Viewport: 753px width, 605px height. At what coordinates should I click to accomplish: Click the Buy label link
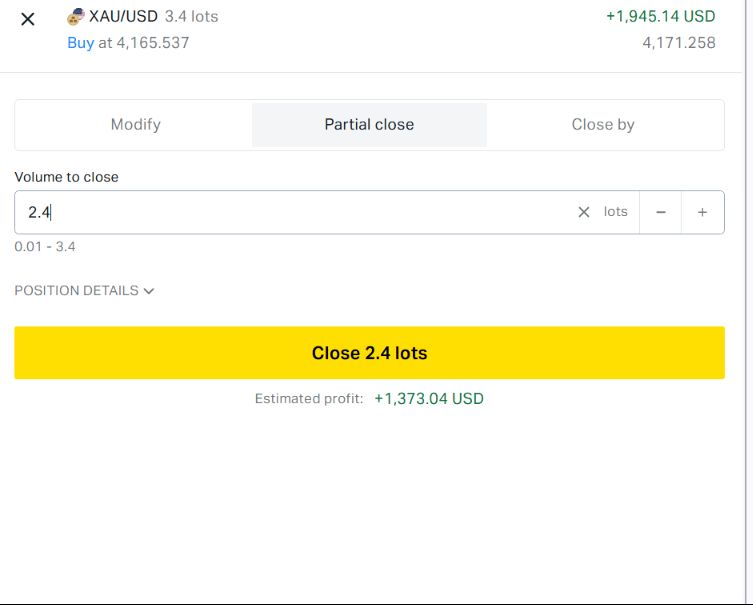(81, 43)
